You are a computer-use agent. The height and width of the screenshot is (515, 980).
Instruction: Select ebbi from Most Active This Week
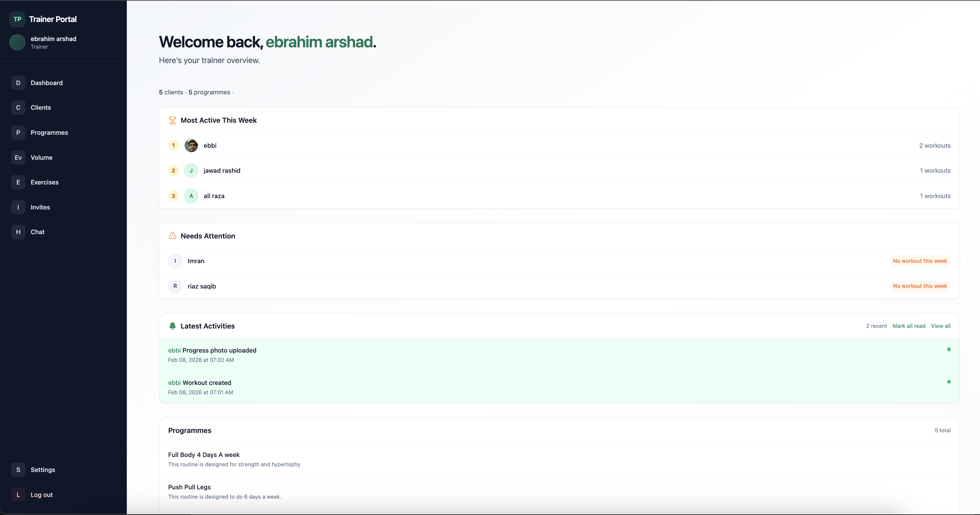pyautogui.click(x=210, y=145)
